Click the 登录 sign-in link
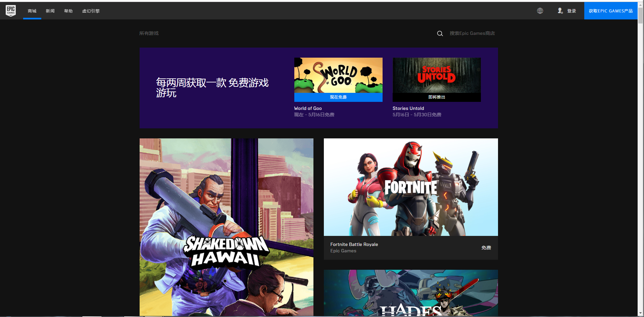Viewport: 644px width, 317px height. pyautogui.click(x=572, y=11)
